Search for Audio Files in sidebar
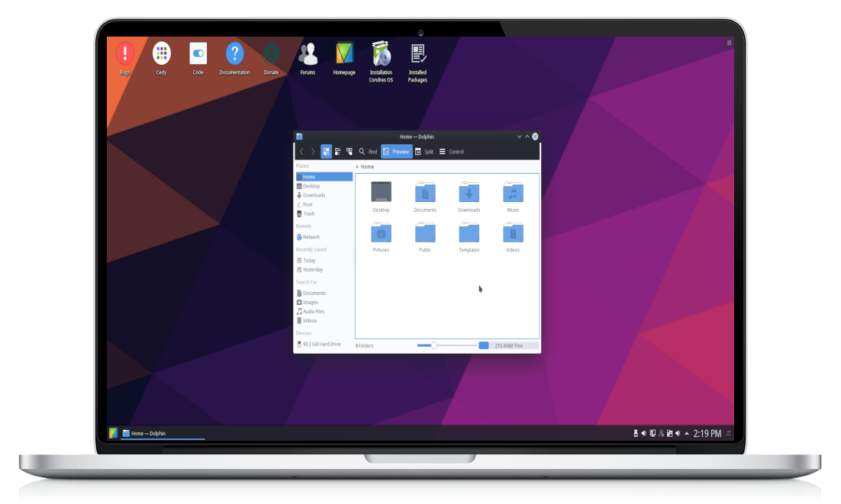The width and height of the screenshot is (841, 504). [x=324, y=311]
